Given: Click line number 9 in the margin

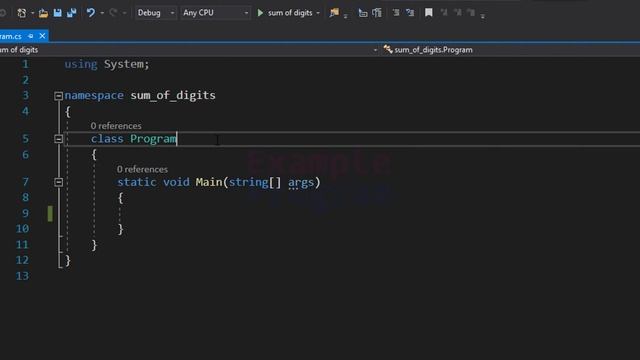Looking at the screenshot, I should (25, 213).
